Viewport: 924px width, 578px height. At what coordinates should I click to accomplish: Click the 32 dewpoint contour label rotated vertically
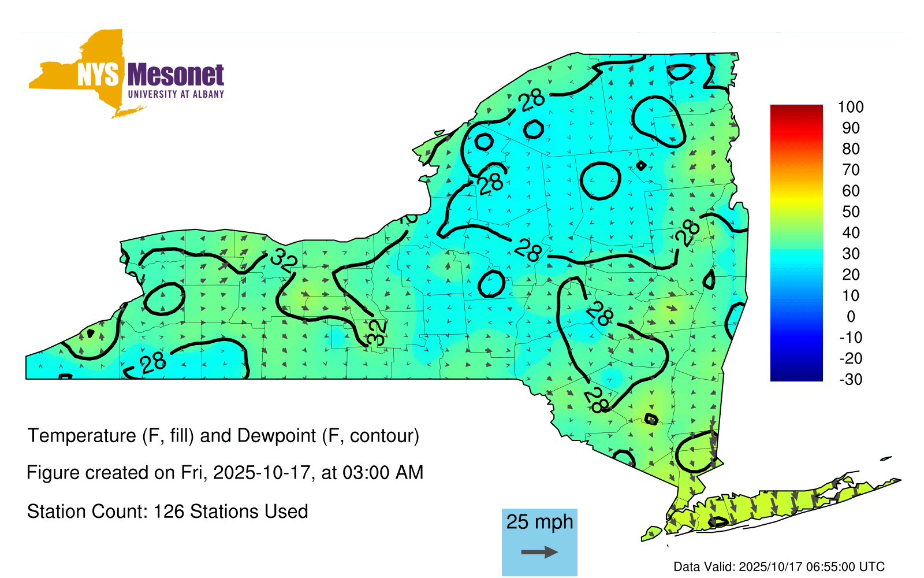[377, 333]
